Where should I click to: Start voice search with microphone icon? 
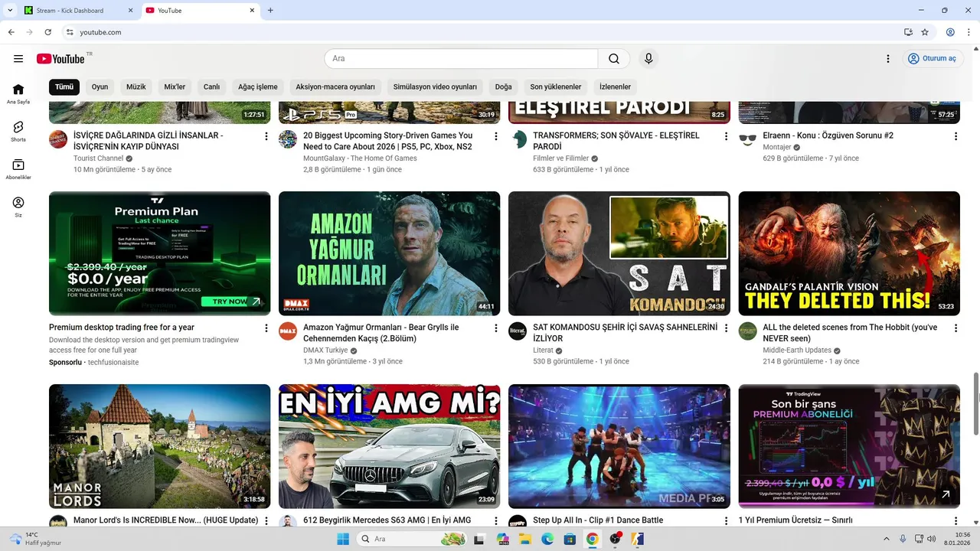pos(648,59)
